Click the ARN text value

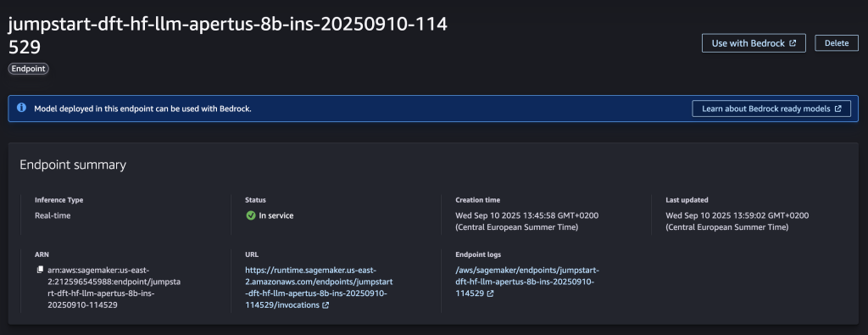[x=114, y=288]
